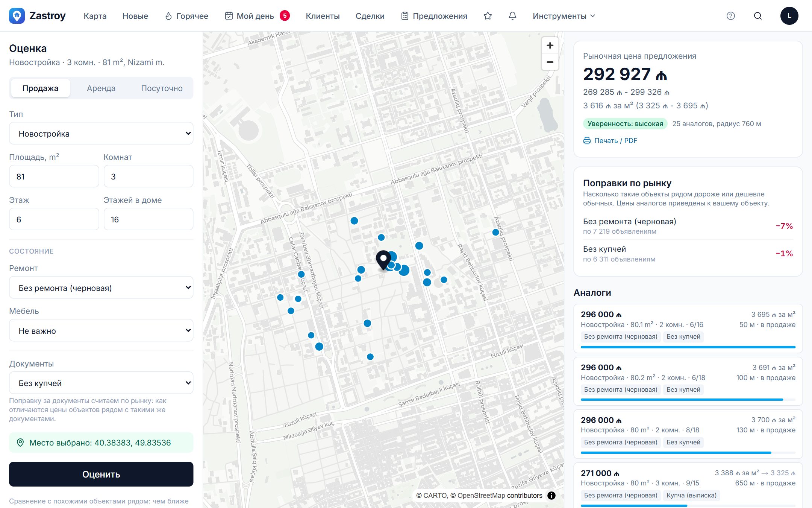
Task: Open the help question mark icon
Action: click(730, 16)
